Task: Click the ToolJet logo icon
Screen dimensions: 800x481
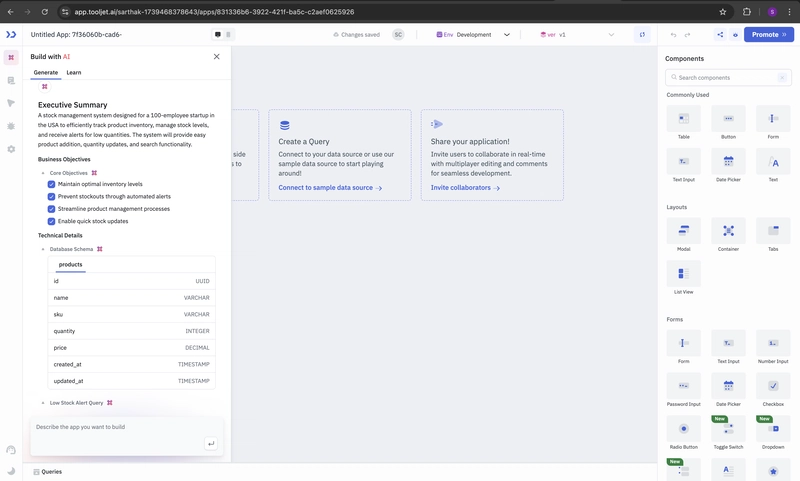Action: [11, 34]
